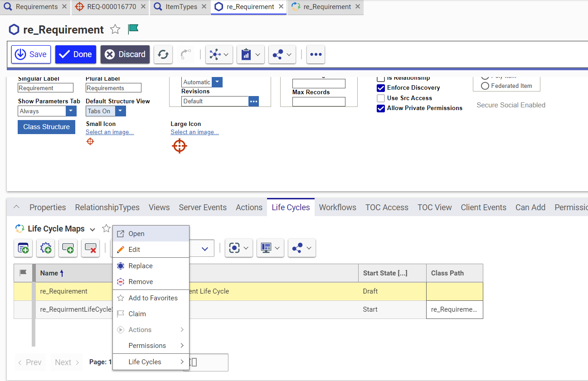
Task: Select Remove in the context menu
Action: [x=141, y=282]
